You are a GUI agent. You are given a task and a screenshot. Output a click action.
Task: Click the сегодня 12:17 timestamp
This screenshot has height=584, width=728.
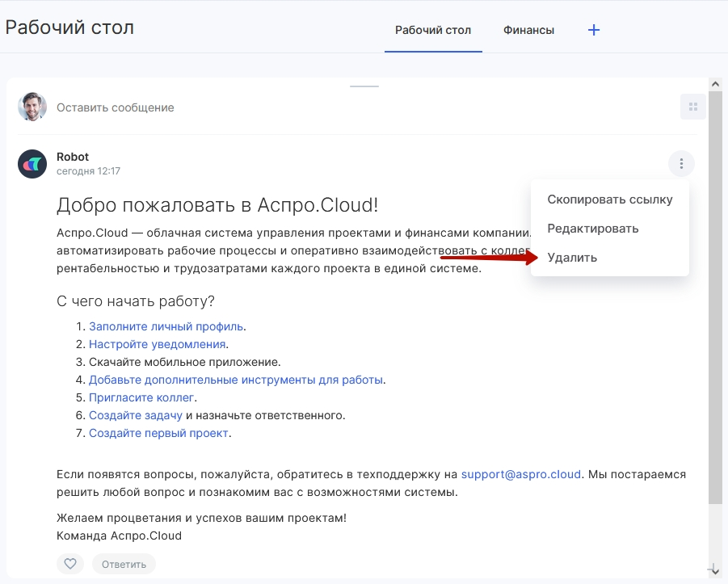[88, 170]
